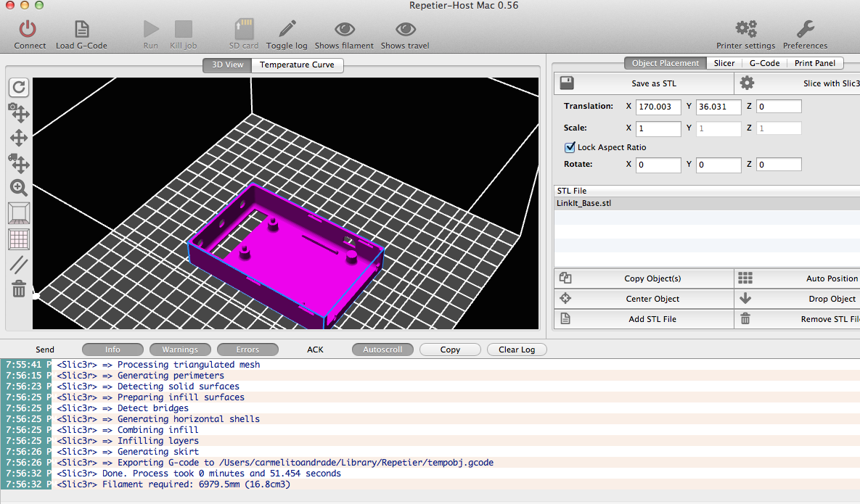Image resolution: width=860 pixels, height=504 pixels.
Task: Open Preferences wrench icon
Action: pos(805,28)
